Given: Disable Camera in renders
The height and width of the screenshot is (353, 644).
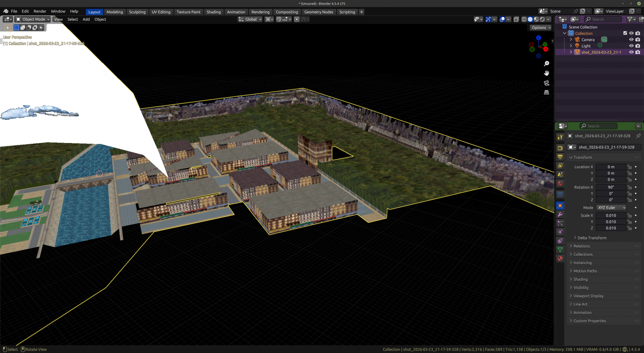Looking at the screenshot, I should point(638,40).
